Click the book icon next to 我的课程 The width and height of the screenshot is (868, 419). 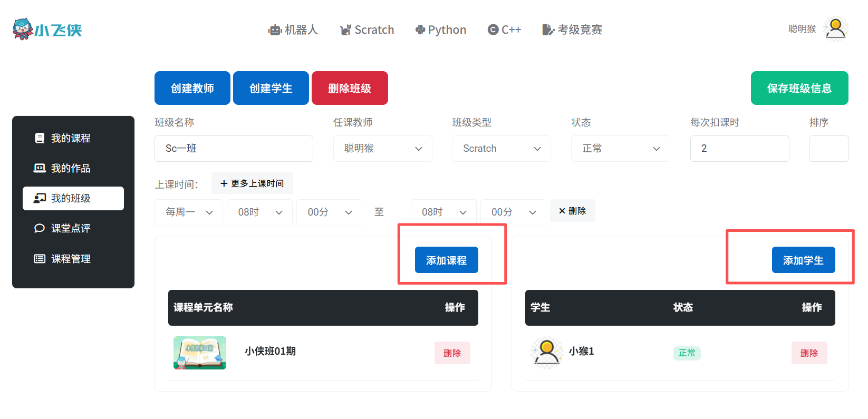(x=40, y=138)
